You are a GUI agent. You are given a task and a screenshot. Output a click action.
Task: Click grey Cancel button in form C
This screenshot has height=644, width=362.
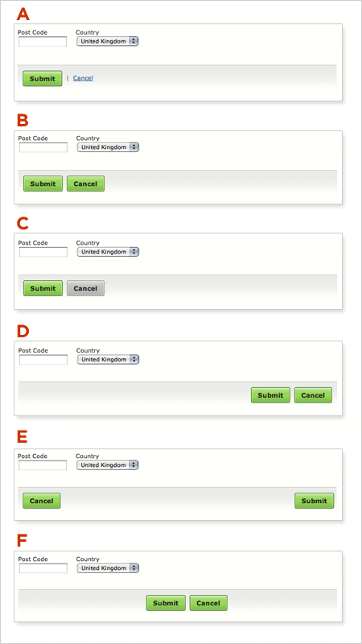85,288
